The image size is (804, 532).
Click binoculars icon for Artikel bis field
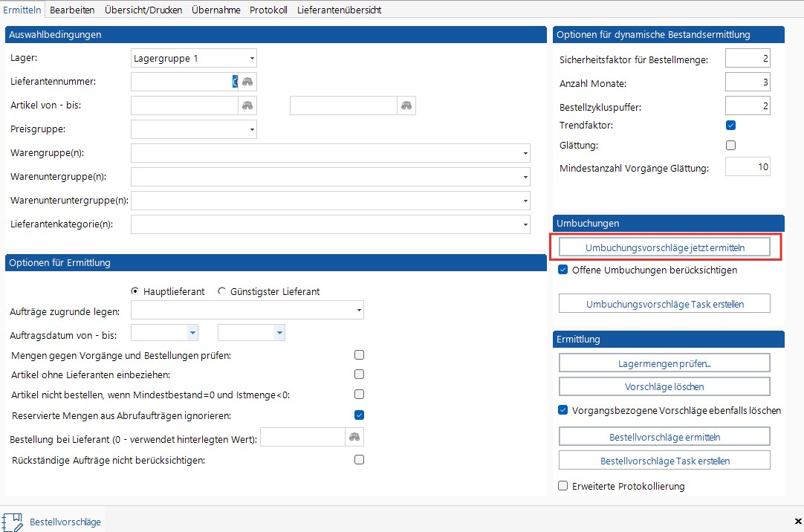(406, 106)
